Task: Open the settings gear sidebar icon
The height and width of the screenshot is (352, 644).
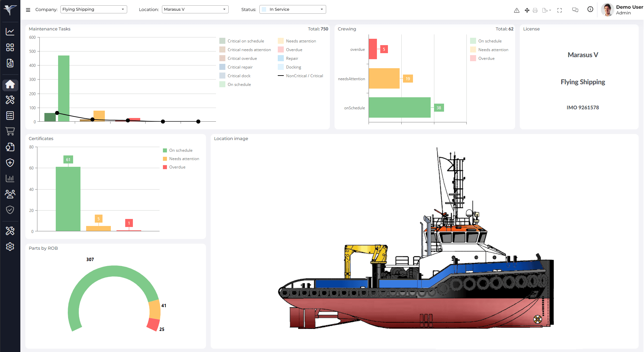Action: click(10, 247)
